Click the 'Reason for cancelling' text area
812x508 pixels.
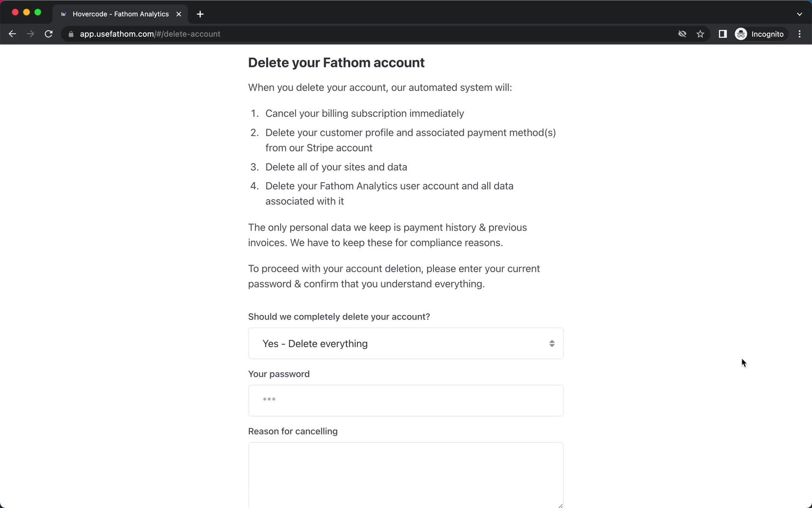406,475
